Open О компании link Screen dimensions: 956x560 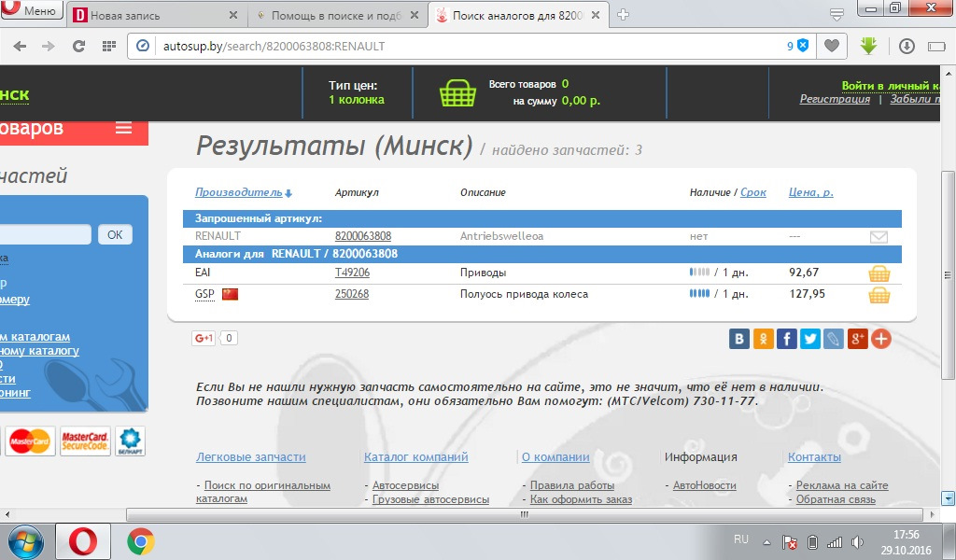(555, 457)
